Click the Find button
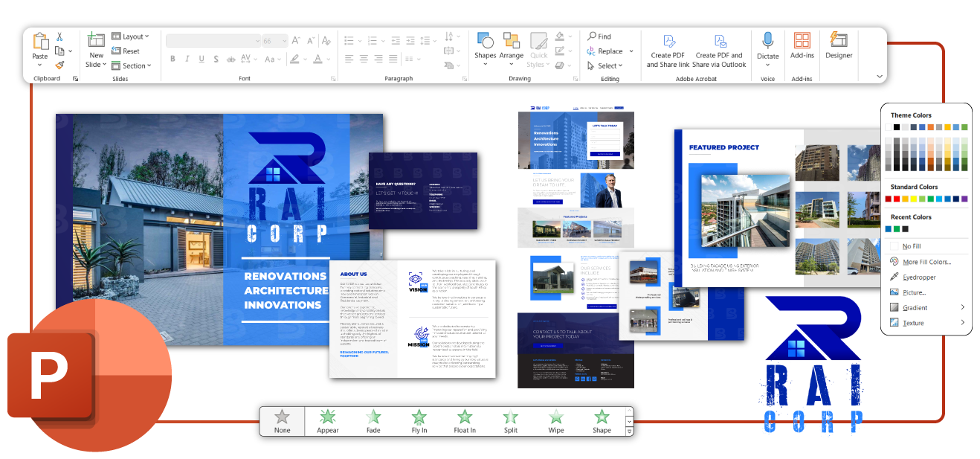Image resolution: width=980 pixels, height=459 pixels. coord(599,36)
